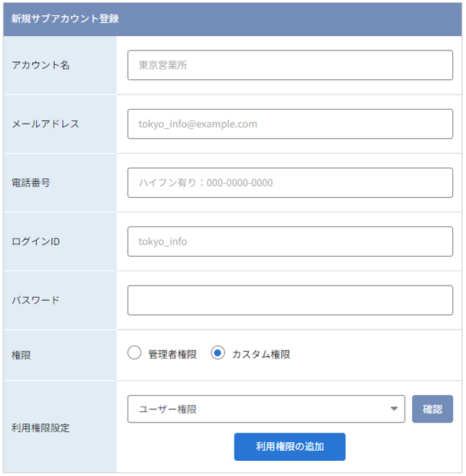This screenshot has width=466, height=476.
Task: Click the 権限 row label
Action: pyautogui.click(x=21, y=355)
